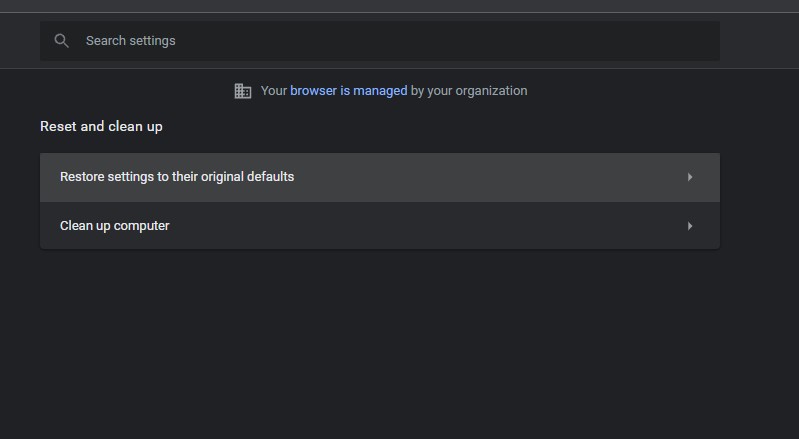This screenshot has height=439, width=799.
Task: Click the 'Search settings' placeholder text
Action: (x=130, y=41)
